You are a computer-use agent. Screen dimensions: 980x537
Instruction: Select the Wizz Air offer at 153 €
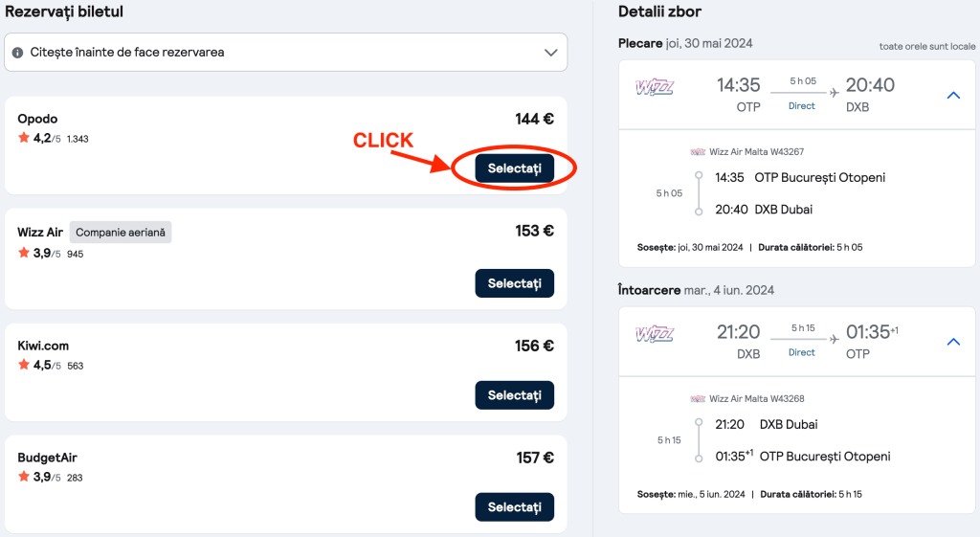(514, 283)
